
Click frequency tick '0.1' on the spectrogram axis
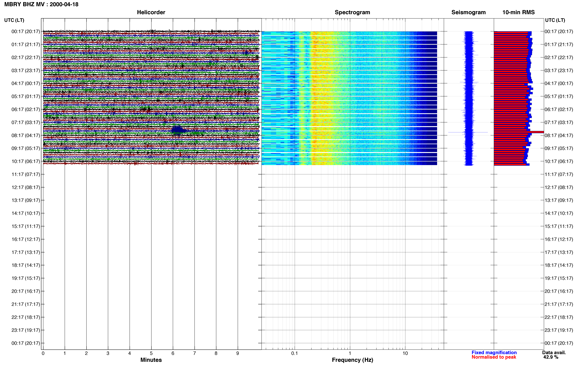295,353
